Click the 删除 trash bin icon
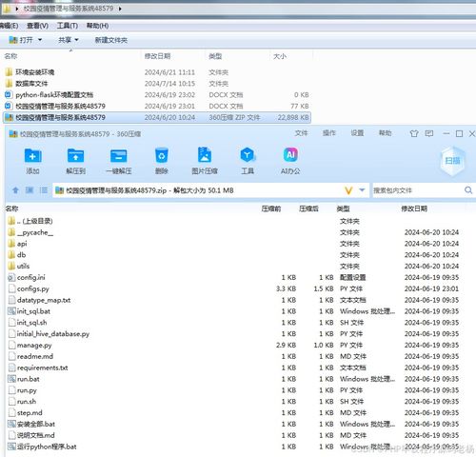This screenshot has width=476, height=457. coord(162,156)
